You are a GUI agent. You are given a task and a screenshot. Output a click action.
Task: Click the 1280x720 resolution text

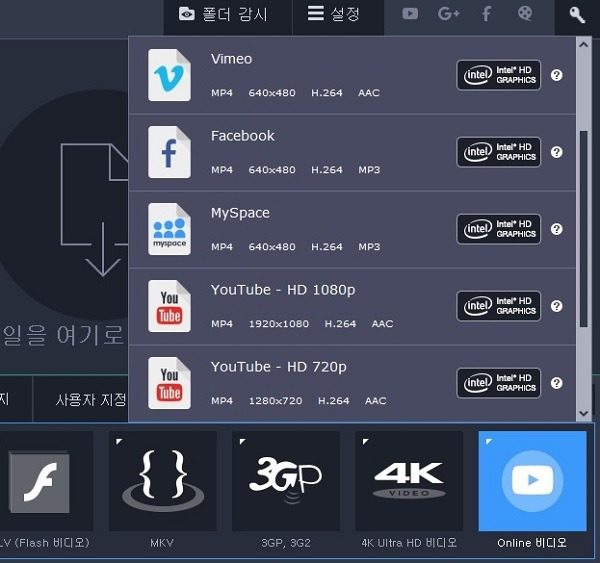coord(276,401)
